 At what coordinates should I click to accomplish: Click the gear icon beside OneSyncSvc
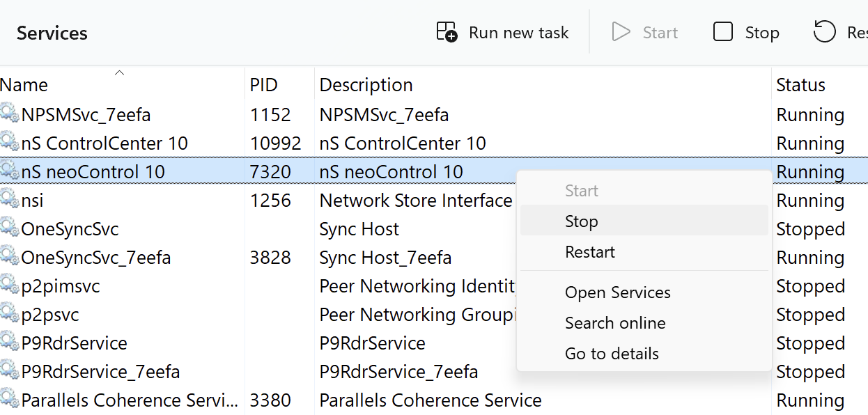point(10,228)
